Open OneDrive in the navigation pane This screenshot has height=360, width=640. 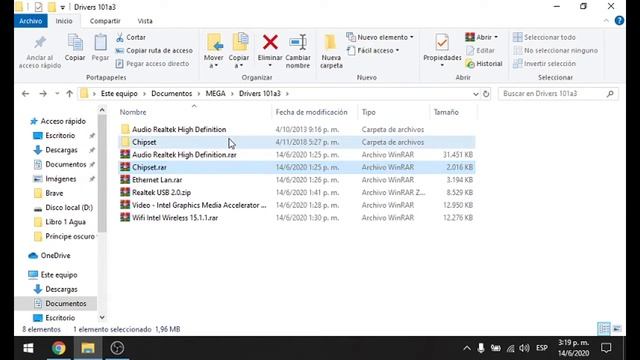55,256
